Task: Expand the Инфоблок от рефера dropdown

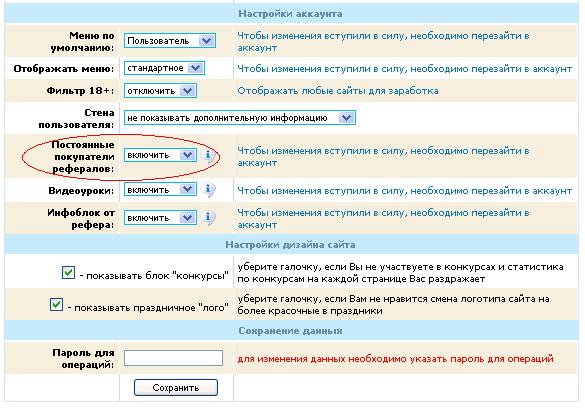Action: 160,218
